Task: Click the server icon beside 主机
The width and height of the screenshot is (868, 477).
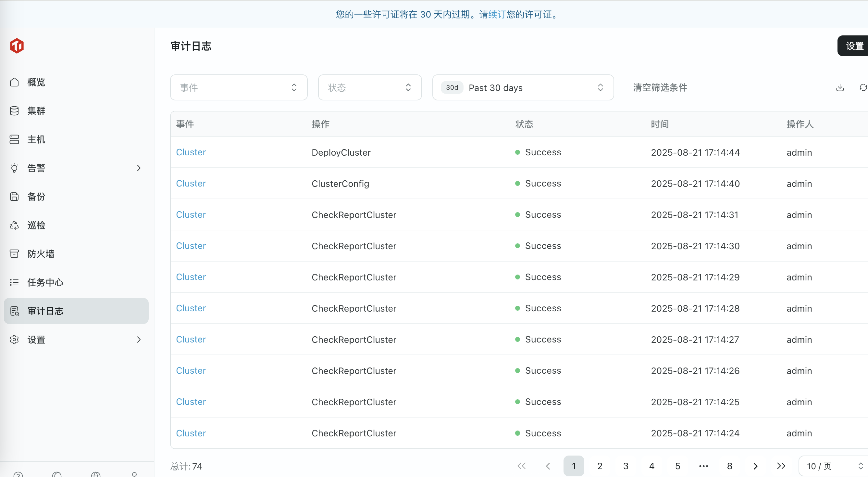Action: (x=14, y=139)
